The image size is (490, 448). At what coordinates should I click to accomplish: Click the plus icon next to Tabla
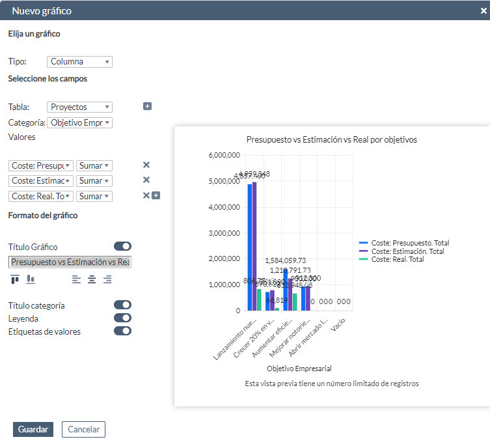pyautogui.click(x=147, y=106)
